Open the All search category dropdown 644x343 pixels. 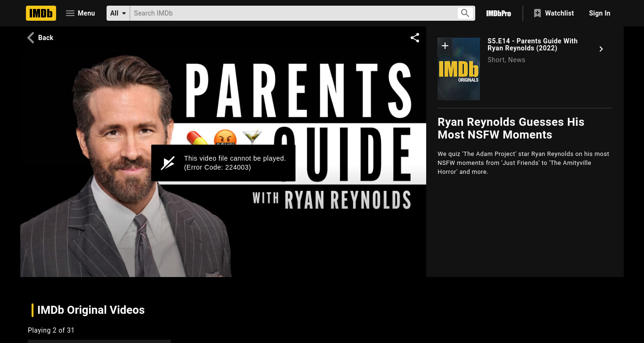click(118, 13)
